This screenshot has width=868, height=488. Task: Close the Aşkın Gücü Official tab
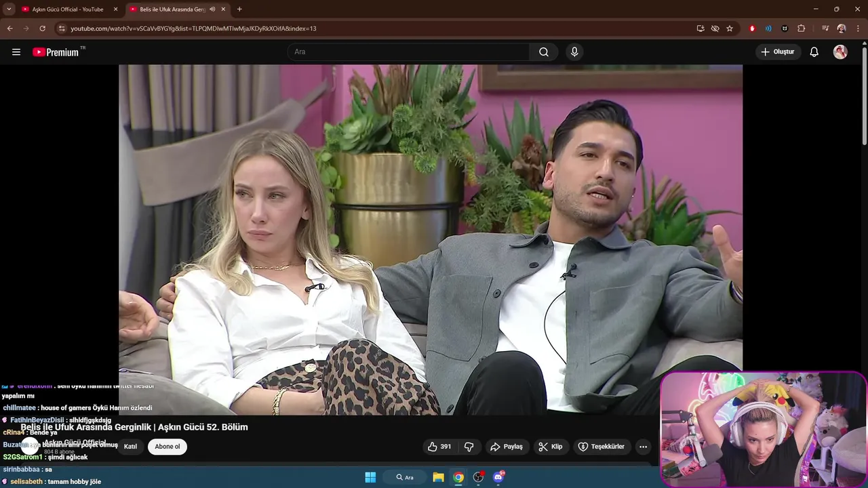click(x=115, y=9)
